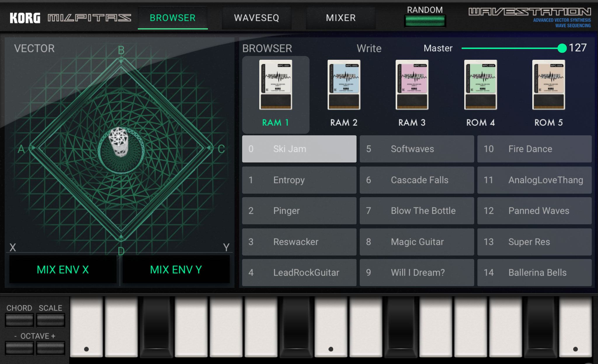The image size is (598, 364).
Task: Lower the octave with minus button
Action: pyautogui.click(x=19, y=348)
